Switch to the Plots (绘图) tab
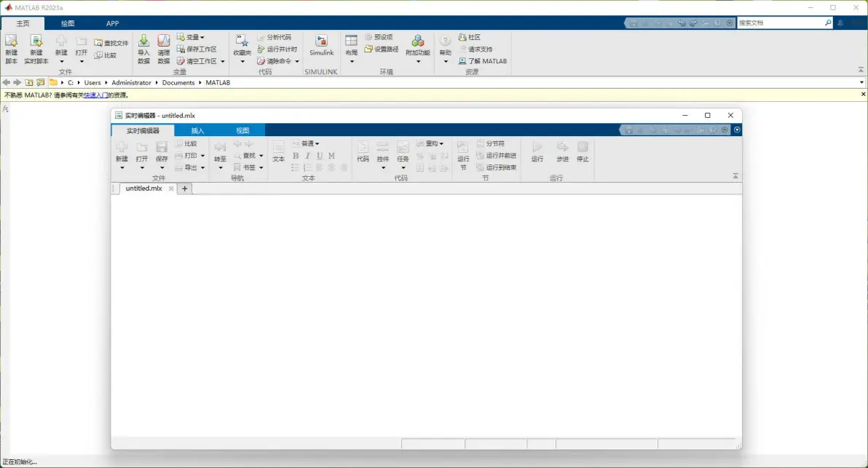This screenshot has width=868, height=468. click(68, 23)
